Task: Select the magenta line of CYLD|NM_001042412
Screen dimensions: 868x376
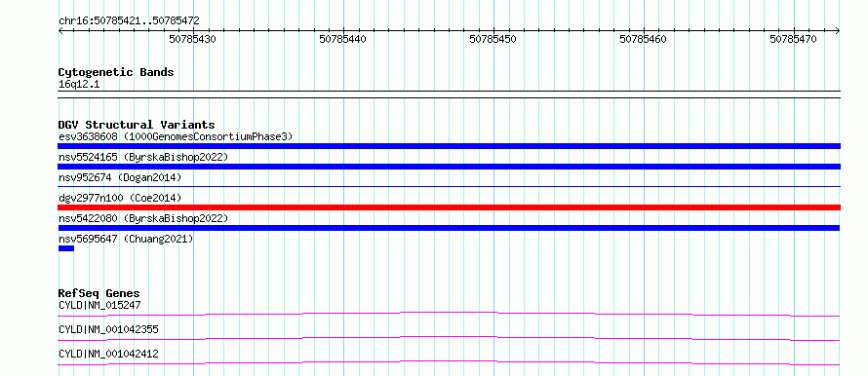Action: (x=449, y=362)
